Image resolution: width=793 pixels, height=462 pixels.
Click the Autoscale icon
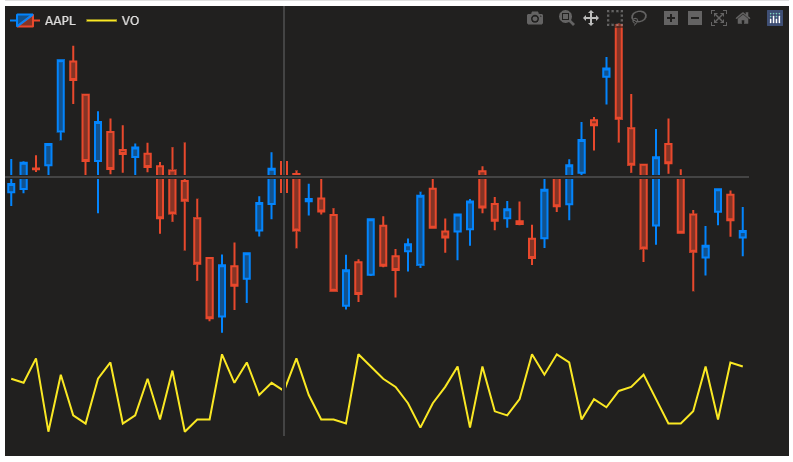pos(719,19)
